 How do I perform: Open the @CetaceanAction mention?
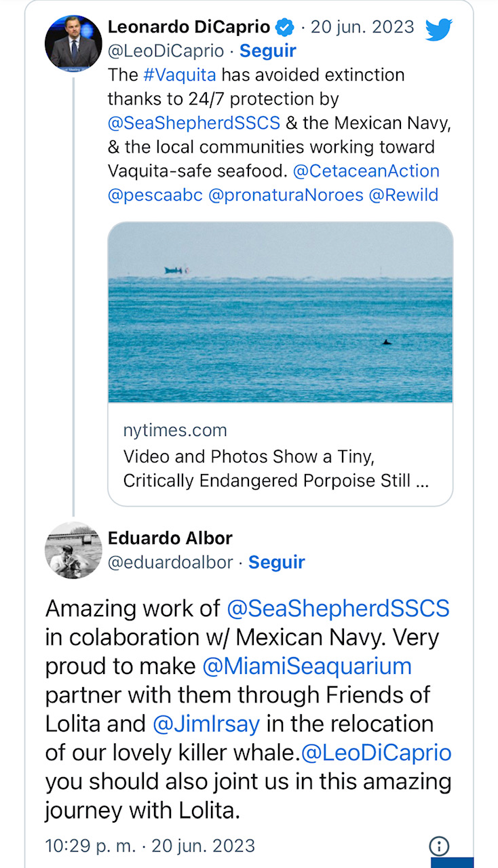pos(366,171)
